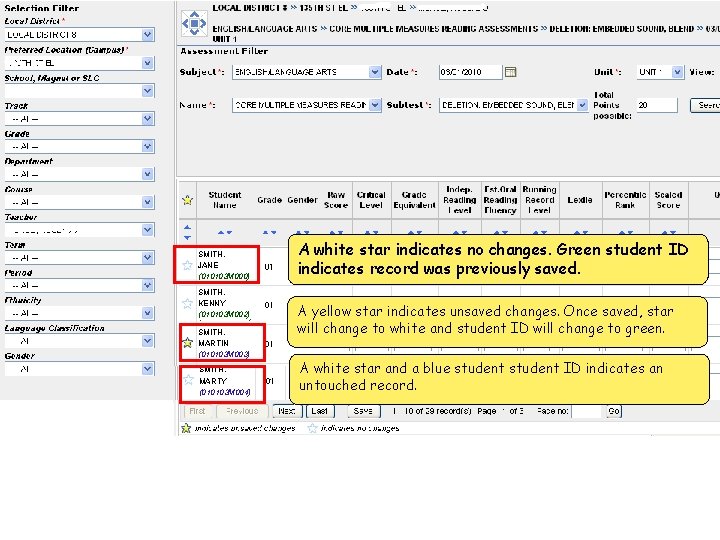
Task: Sort Student Name column descending arrow
Action: (x=229, y=233)
